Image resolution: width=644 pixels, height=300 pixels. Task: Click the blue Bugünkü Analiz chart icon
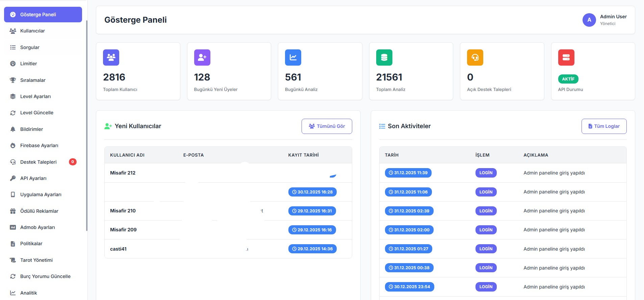point(293,57)
